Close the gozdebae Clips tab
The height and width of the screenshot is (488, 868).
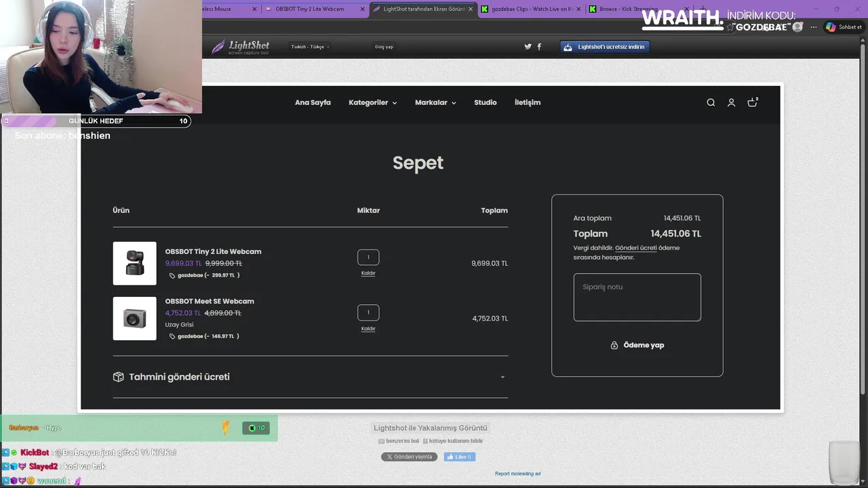(578, 9)
